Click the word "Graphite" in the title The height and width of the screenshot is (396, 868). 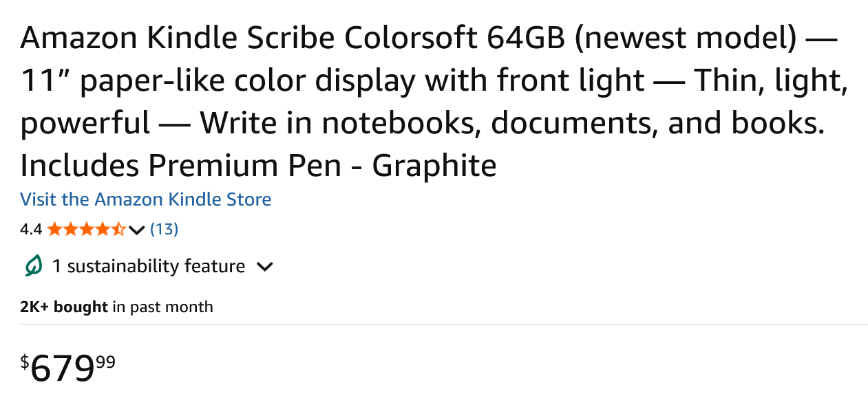pos(434,166)
